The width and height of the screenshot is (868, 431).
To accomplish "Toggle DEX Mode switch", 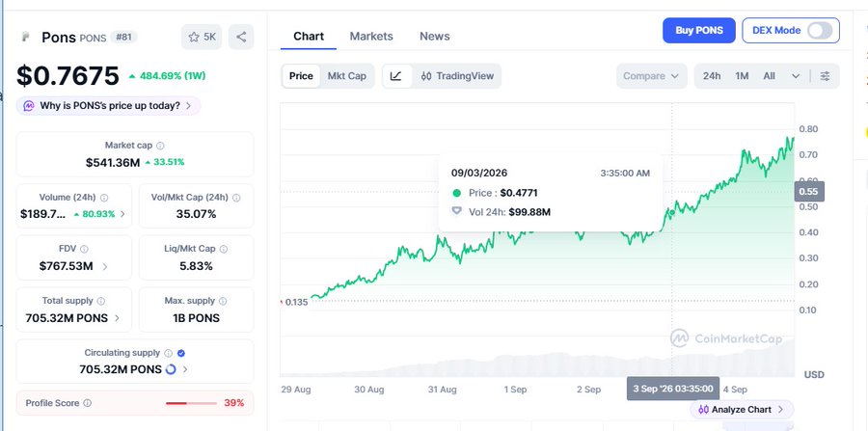I will [819, 31].
